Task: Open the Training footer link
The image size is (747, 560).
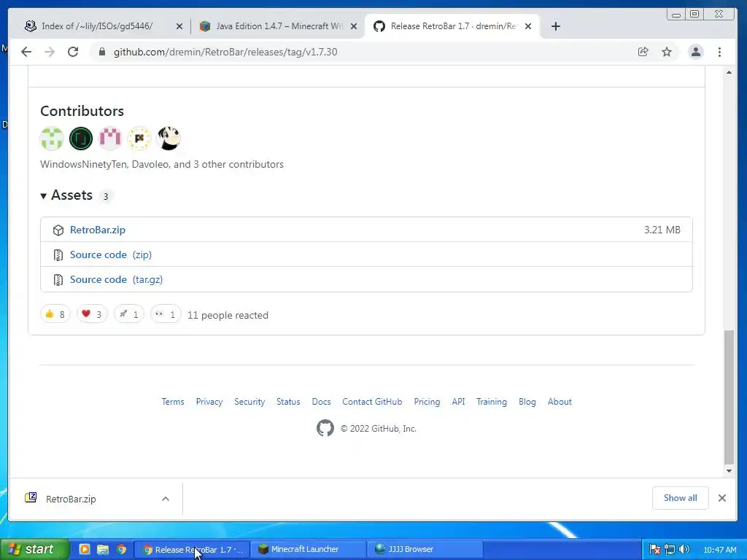Action: coord(492,402)
